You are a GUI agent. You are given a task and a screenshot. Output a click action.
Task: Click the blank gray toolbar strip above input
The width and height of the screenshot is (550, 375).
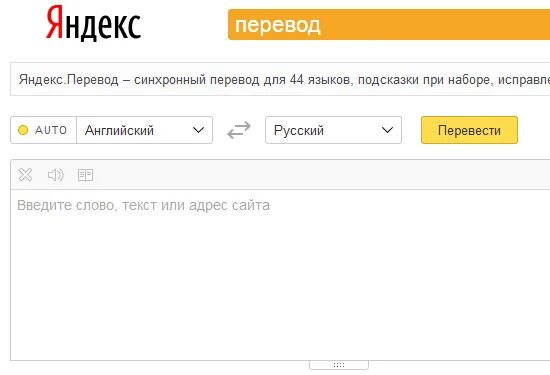click(321, 175)
